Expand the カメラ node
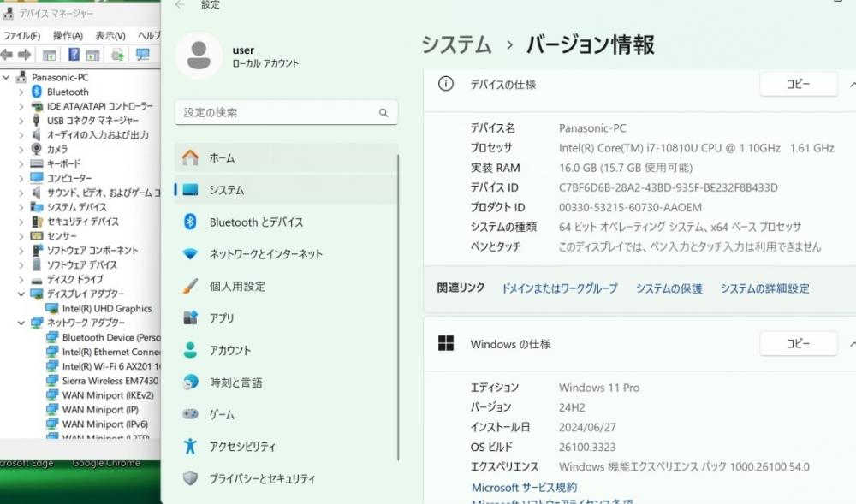Image resolution: width=856 pixels, height=504 pixels. (x=21, y=150)
